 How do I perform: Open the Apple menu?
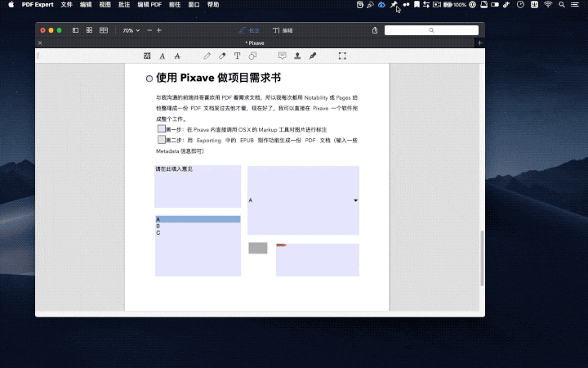11,5
